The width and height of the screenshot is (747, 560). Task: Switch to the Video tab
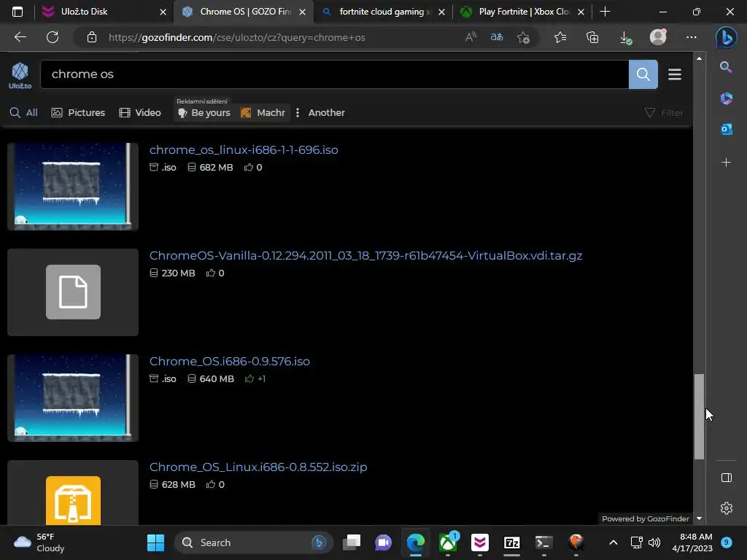pyautogui.click(x=140, y=113)
